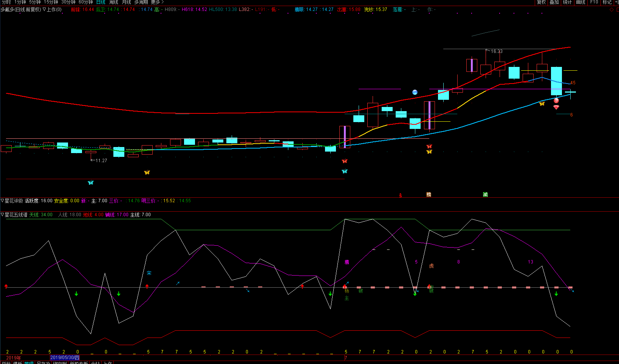Click the red $ marker icon
Viewport: 619px width, 364px height.
pos(401,195)
